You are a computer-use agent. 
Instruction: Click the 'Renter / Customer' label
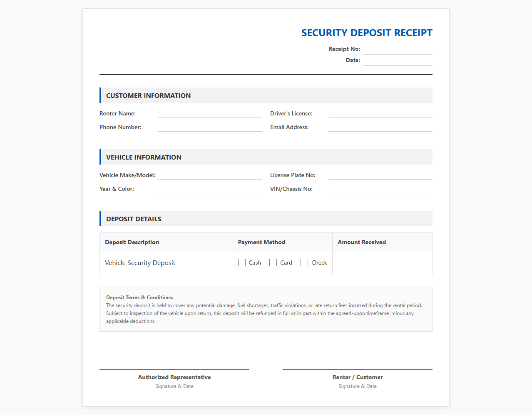coord(358,377)
